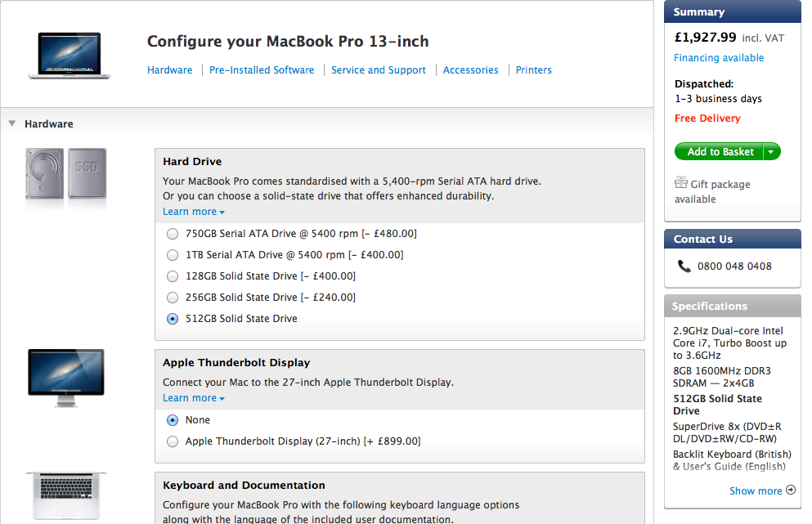Image resolution: width=812 pixels, height=524 pixels.
Task: Open the Financing available link
Action: (719, 58)
